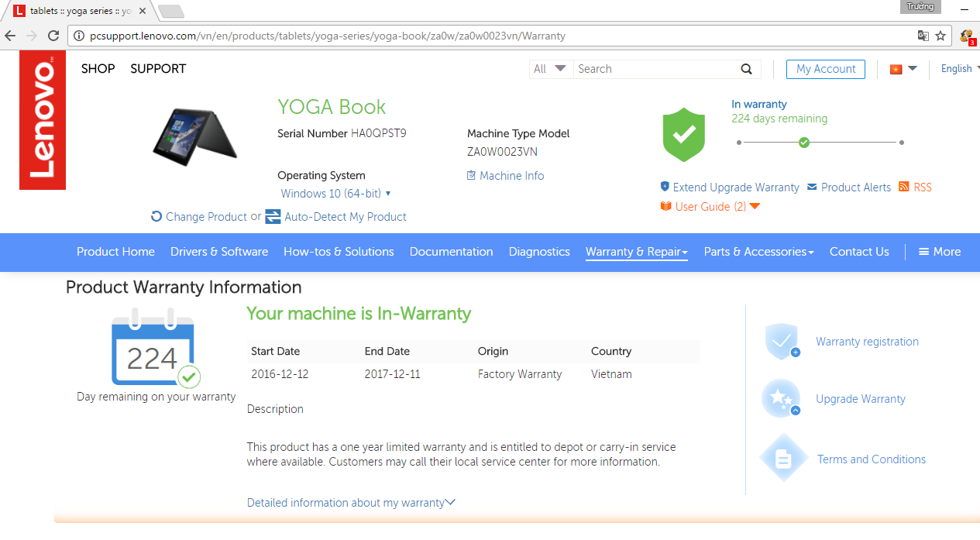
Task: Open the English language dropdown
Action: (x=960, y=69)
